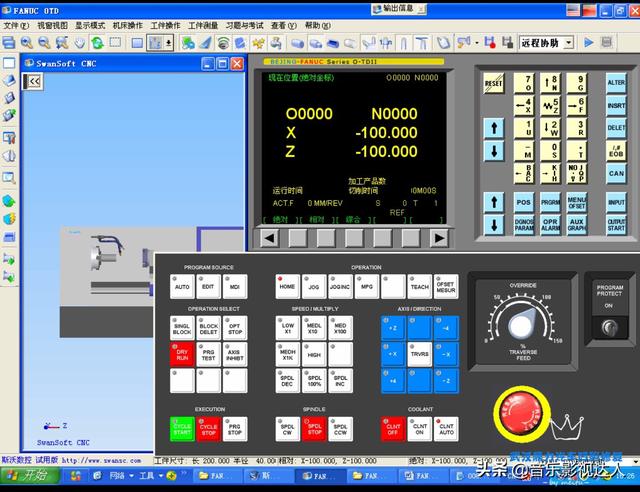The height and width of the screenshot is (492, 640).
Task: Click the 9 G number key
Action: pos(577,83)
